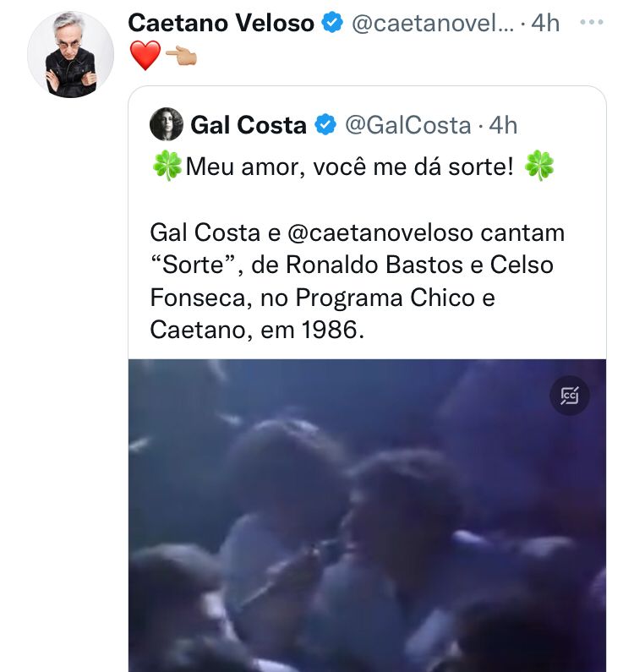This screenshot has width=634, height=672.
Task: Click the clover emoji after "sorte!"
Action: (539, 166)
